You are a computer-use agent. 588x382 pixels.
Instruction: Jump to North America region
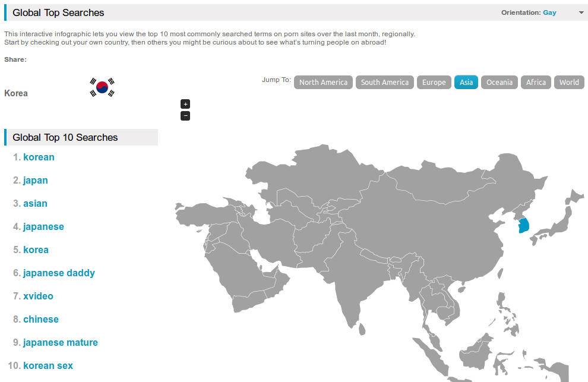click(323, 83)
